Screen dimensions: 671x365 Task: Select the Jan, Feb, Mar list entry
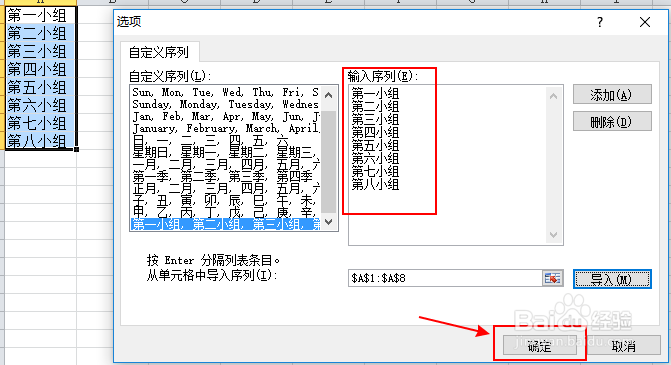pos(225,116)
